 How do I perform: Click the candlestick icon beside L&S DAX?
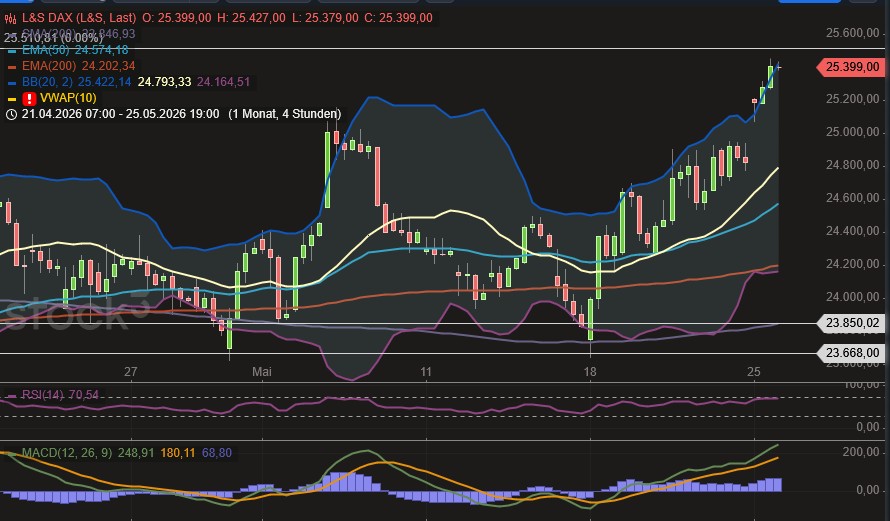point(10,18)
